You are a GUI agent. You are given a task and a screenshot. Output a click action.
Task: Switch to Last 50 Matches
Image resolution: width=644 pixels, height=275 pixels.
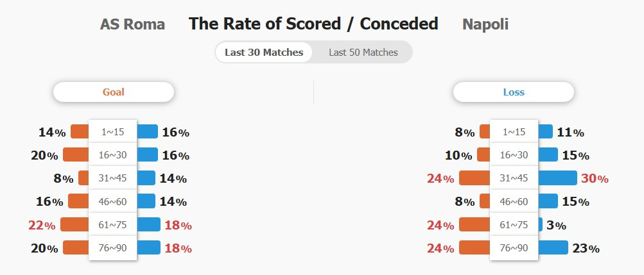363,53
